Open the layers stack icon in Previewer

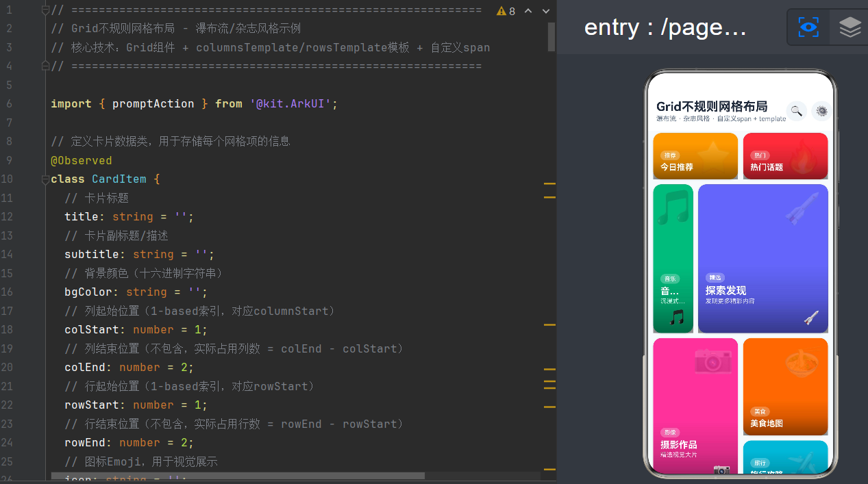point(850,27)
